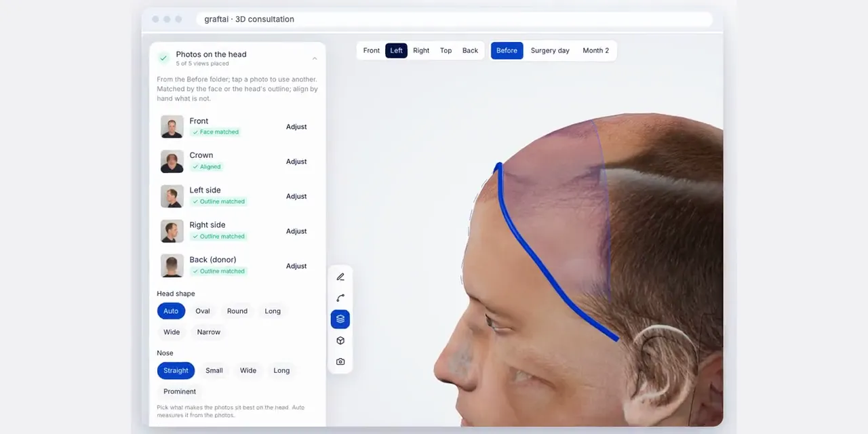Select the Surgery day stage

(x=550, y=50)
